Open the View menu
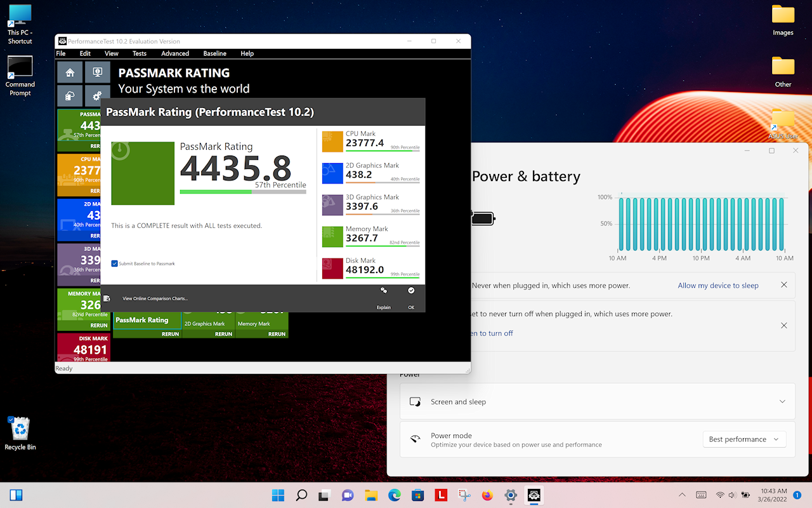 112,53
